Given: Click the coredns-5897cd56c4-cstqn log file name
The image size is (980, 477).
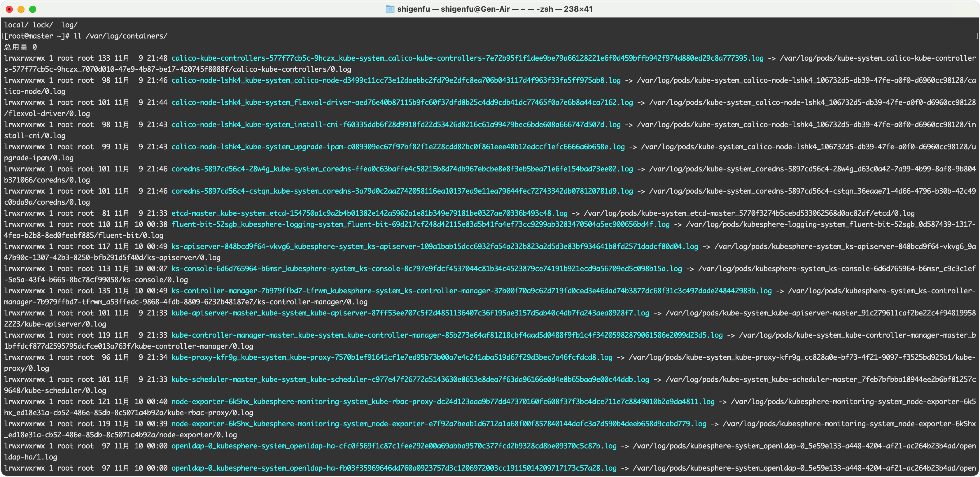Looking at the screenshot, I should click(x=402, y=191).
